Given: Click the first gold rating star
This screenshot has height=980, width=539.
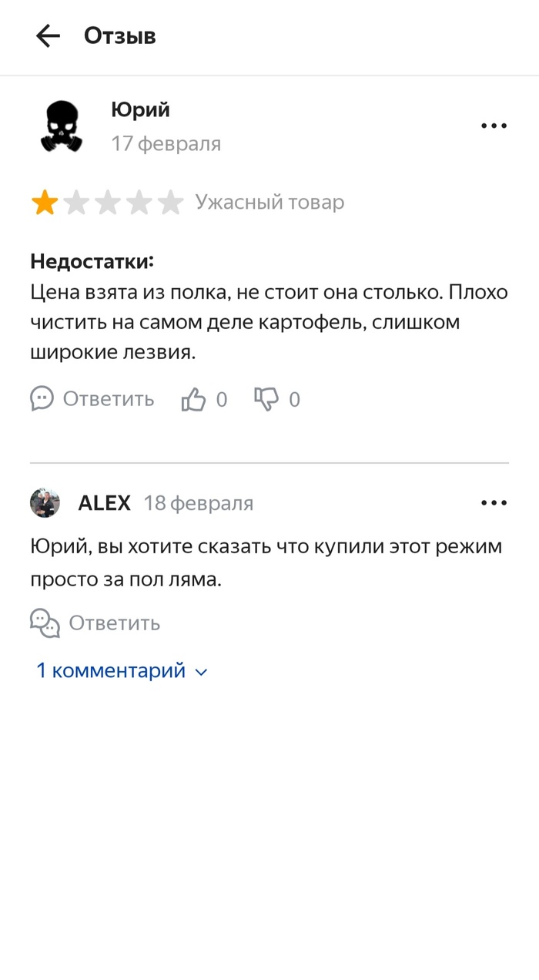Looking at the screenshot, I should (45, 203).
